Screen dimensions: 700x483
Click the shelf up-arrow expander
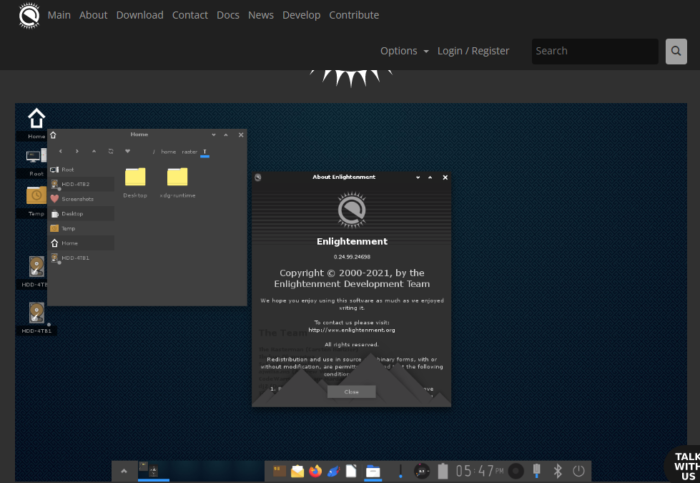tap(124, 471)
